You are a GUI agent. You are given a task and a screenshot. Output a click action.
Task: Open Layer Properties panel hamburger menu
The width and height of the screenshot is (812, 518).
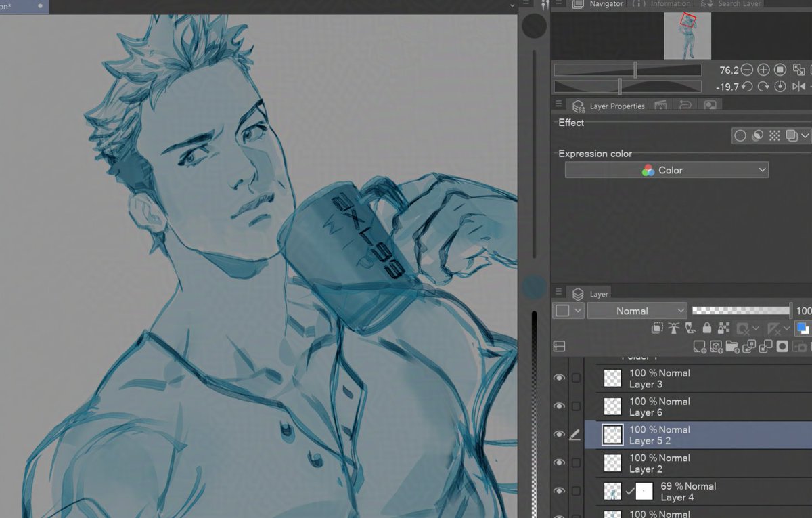(x=558, y=104)
